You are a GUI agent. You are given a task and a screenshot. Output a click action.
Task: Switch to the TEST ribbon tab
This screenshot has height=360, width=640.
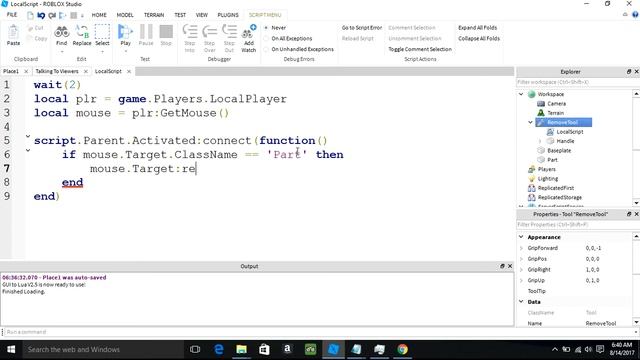(x=180, y=15)
